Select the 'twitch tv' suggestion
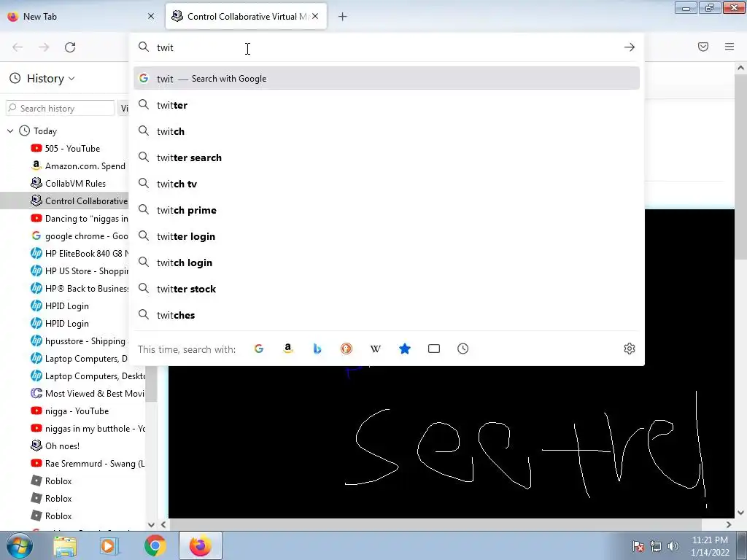The image size is (747, 560). pyautogui.click(x=387, y=184)
